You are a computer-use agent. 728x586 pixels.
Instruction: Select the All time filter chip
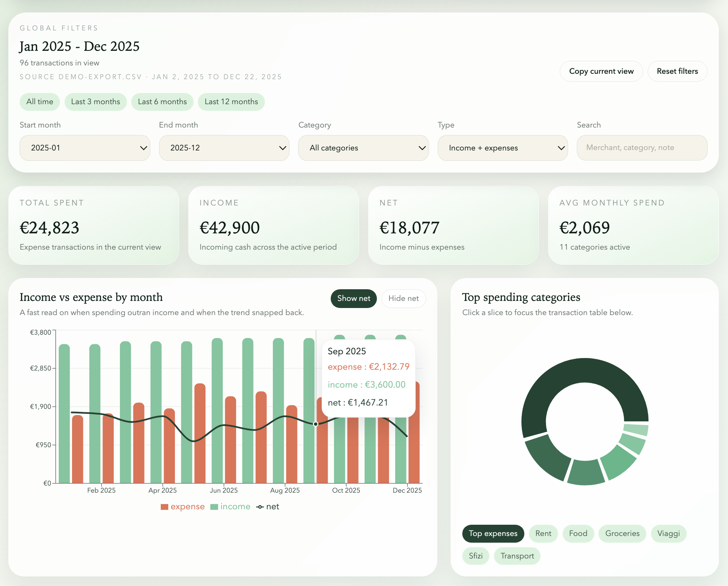click(x=40, y=101)
